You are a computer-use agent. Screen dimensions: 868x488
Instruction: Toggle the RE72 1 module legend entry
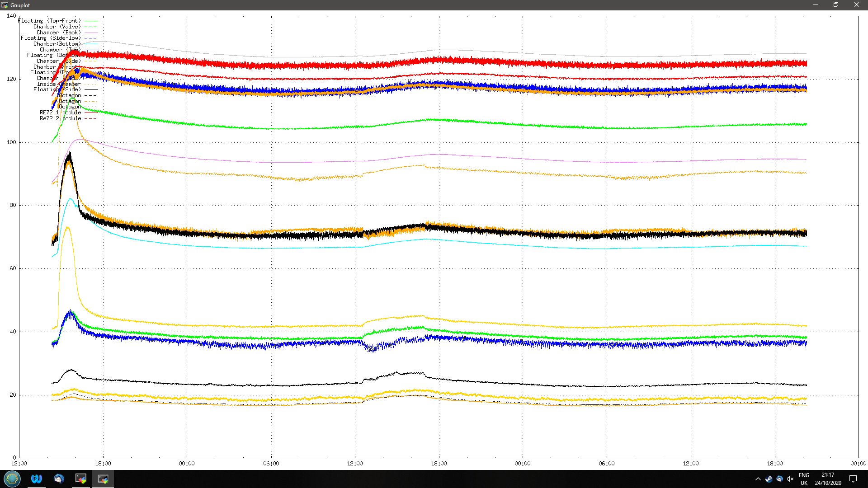[x=69, y=113]
